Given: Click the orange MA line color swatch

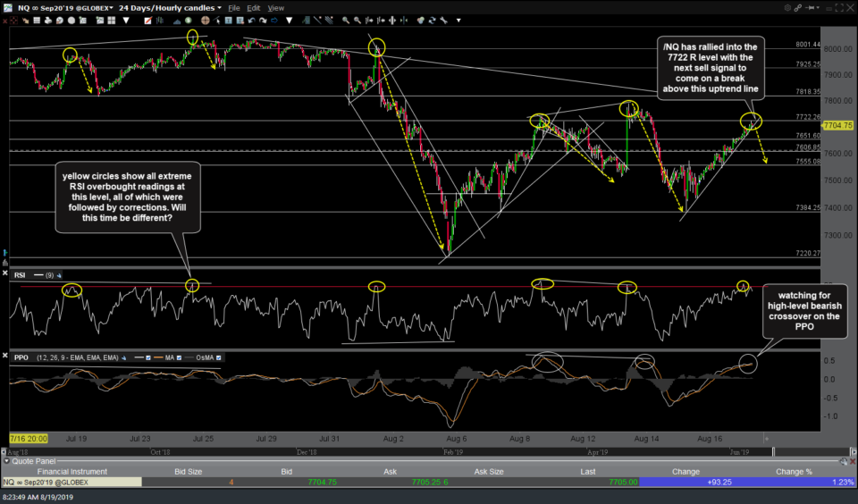Looking at the screenshot, I should tap(159, 357).
